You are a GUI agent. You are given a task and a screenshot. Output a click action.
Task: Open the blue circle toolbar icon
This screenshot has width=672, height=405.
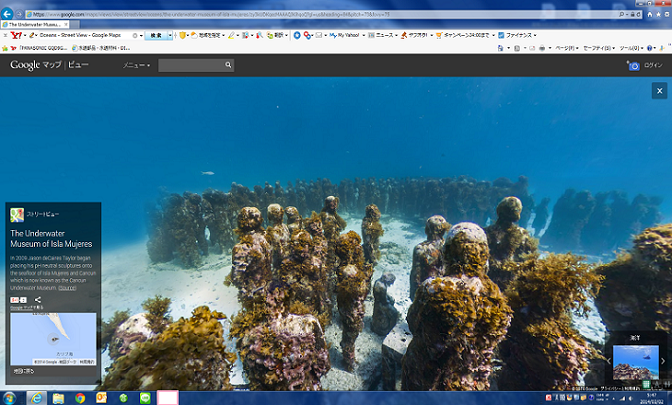[x=297, y=35]
